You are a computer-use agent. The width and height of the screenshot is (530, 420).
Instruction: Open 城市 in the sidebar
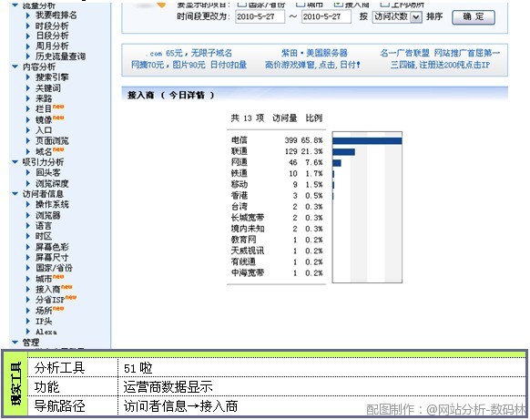coord(44,279)
